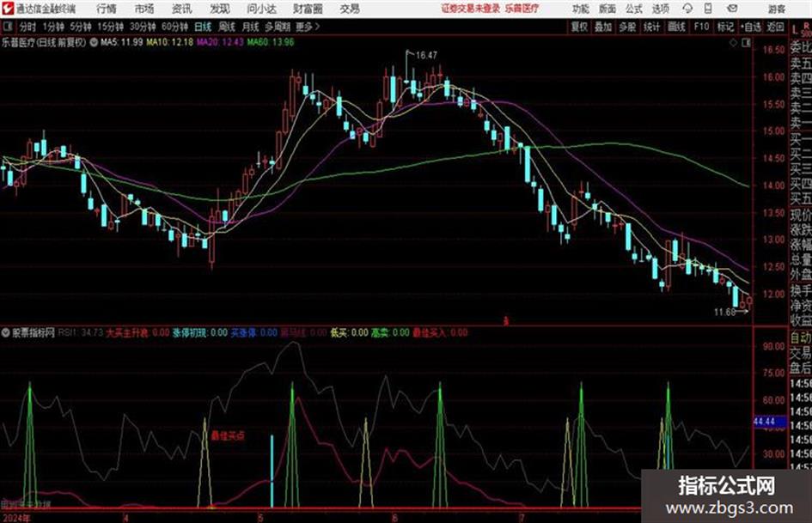Open dropdown arrow beside 乐普医疗 title

tap(93, 42)
